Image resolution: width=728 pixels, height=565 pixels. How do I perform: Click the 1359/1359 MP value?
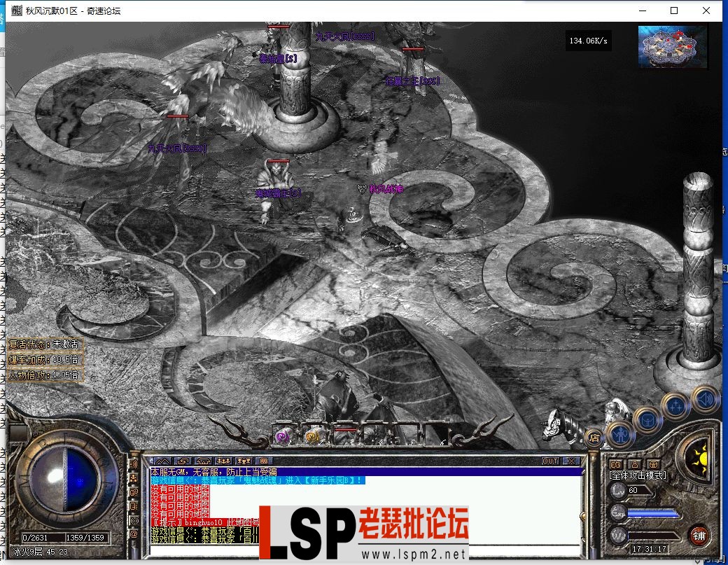click(x=85, y=538)
